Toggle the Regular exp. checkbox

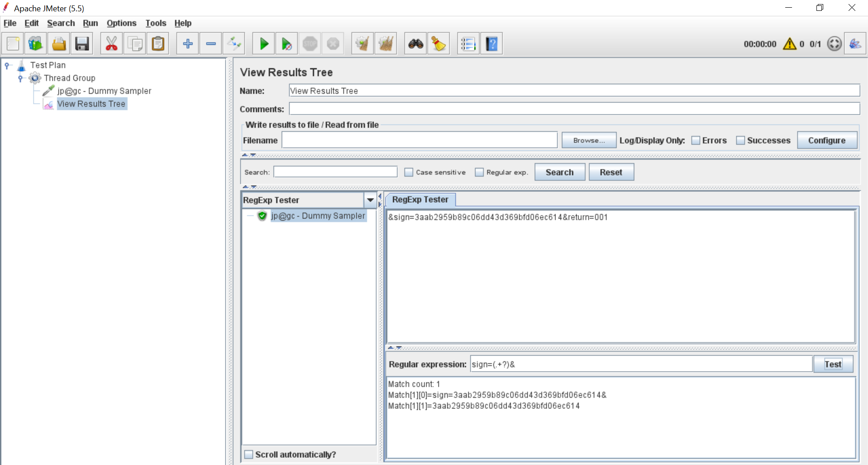coord(479,172)
